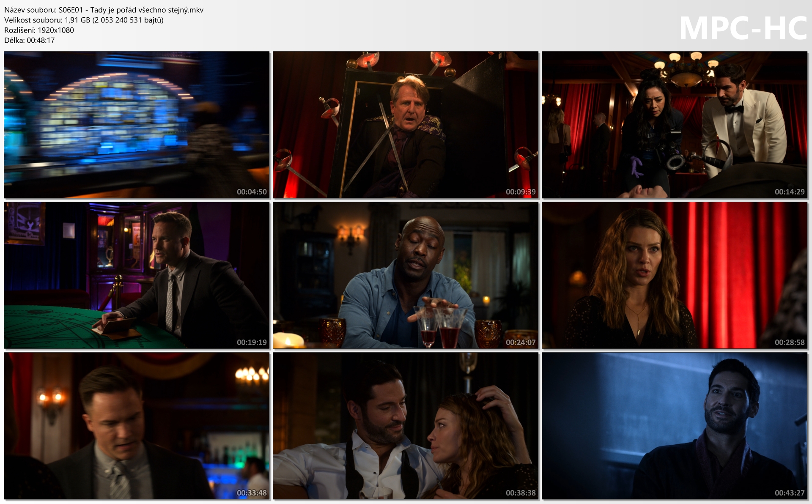This screenshot has height=504, width=812.
Task: Click the thumbnail at 00:19:19
Action: point(137,275)
